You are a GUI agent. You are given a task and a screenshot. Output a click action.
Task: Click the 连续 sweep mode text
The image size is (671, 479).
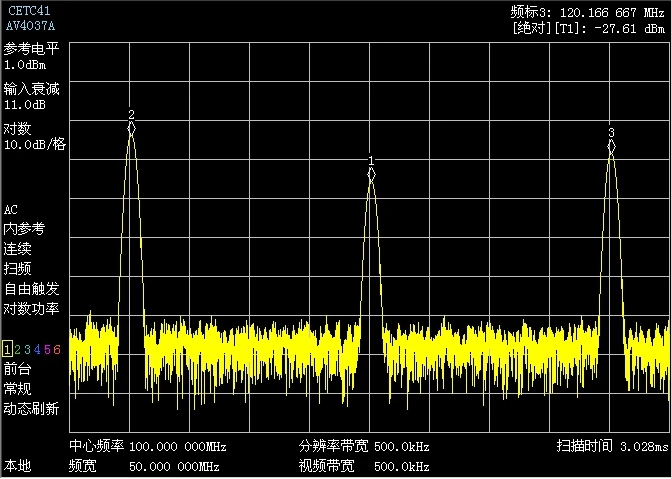pos(18,249)
